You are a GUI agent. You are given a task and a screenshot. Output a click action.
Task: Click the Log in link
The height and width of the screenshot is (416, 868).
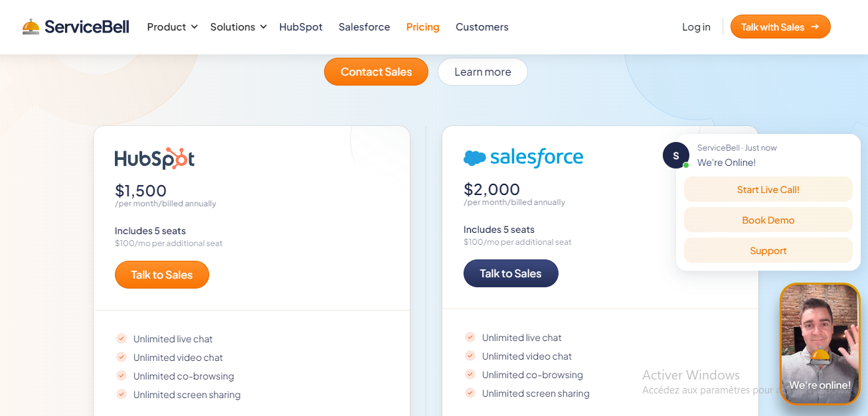point(696,27)
